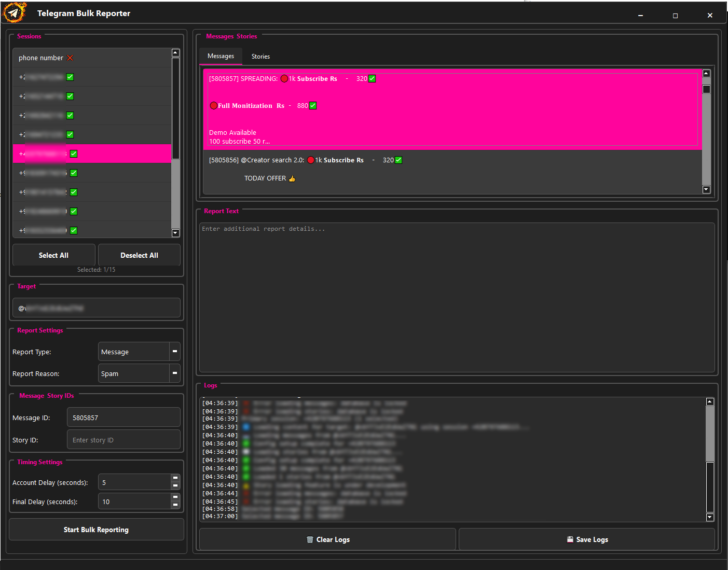The height and width of the screenshot is (570, 728).
Task: Click the red X to clear phone sessions
Action: tap(70, 58)
